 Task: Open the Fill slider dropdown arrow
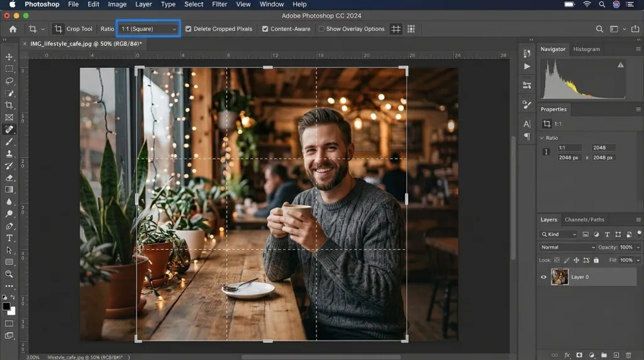pos(638,260)
